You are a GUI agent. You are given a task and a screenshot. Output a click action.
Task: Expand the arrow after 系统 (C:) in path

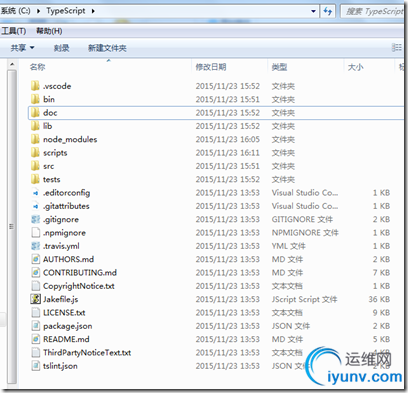pyautogui.click(x=38, y=11)
